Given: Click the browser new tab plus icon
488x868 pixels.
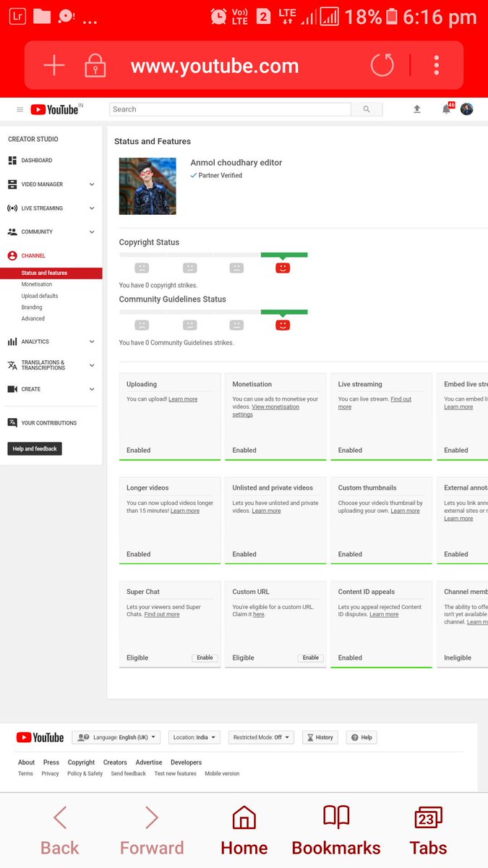Looking at the screenshot, I should pyautogui.click(x=54, y=66).
